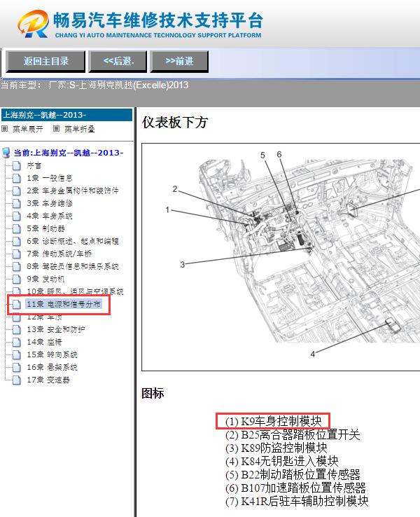Open chapter 3章 车身维修
The height and width of the screenshot is (517, 420).
50,203
